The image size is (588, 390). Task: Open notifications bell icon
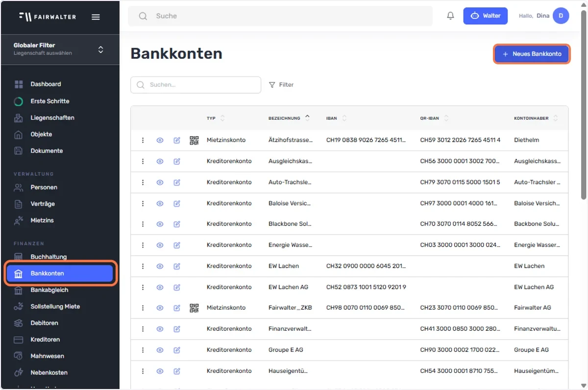coord(451,16)
